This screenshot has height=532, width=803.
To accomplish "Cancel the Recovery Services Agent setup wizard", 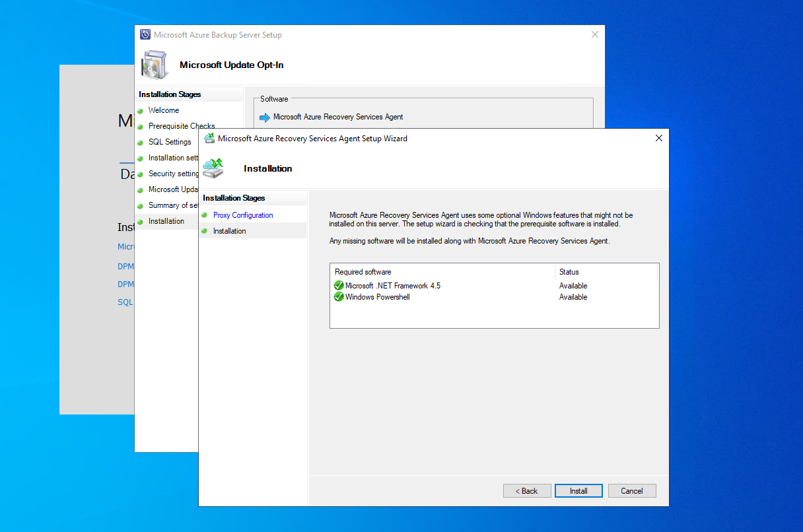I will (632, 490).
